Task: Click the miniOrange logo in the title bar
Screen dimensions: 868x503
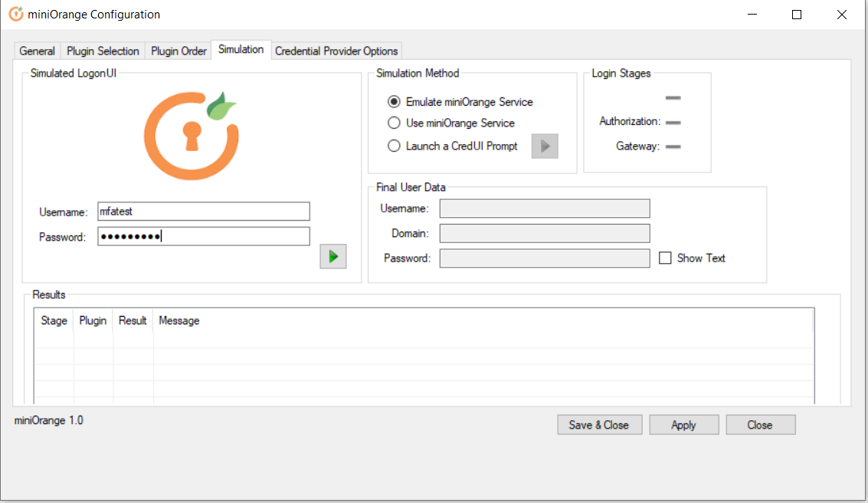Action: click(x=17, y=15)
